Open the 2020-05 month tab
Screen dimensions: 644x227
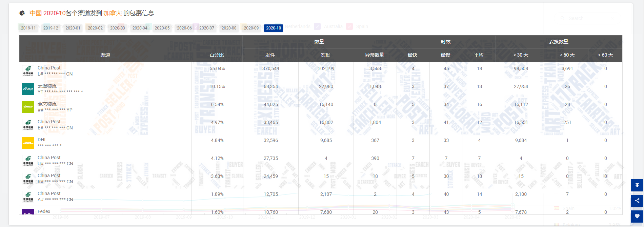162,28
